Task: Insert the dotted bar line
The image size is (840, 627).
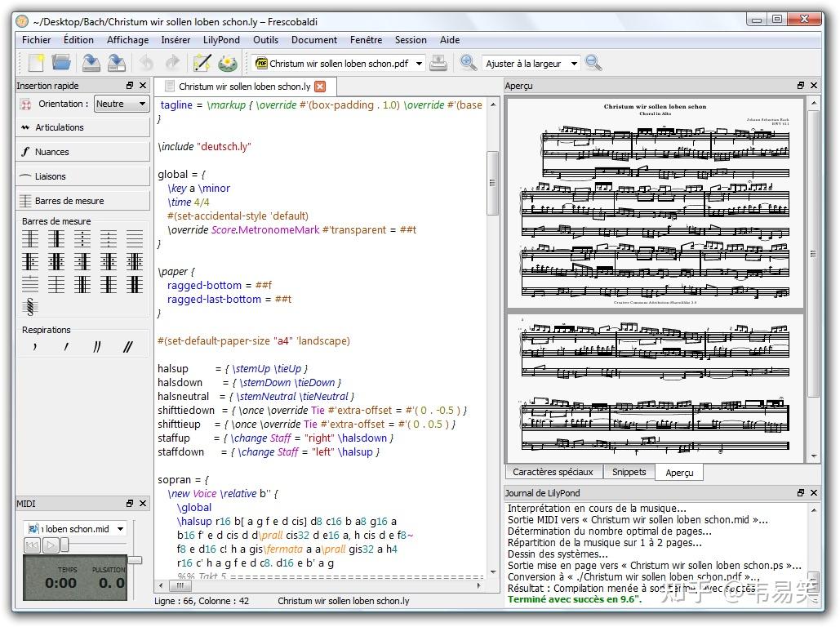Action: pyautogui.click(x=82, y=239)
